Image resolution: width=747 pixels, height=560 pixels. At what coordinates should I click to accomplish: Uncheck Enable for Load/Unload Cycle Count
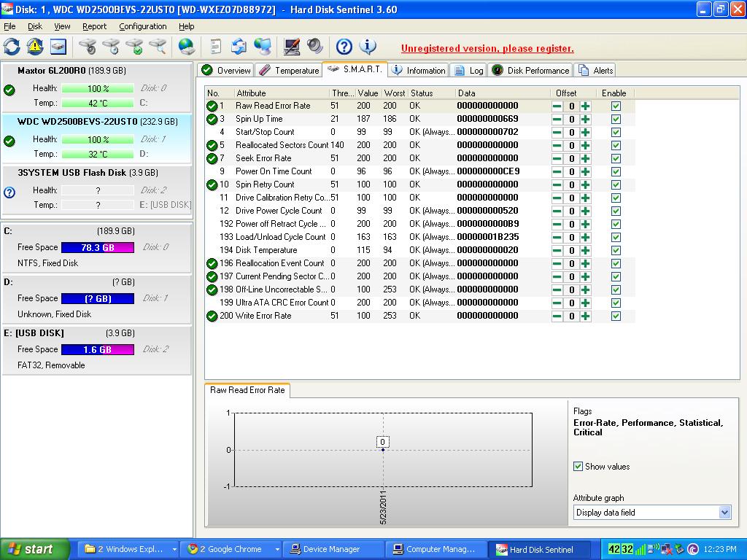click(x=616, y=237)
